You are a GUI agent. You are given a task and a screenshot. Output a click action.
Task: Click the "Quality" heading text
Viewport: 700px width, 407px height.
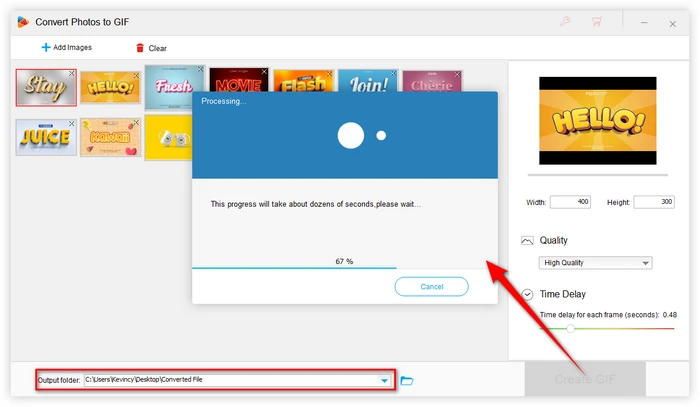click(x=554, y=241)
